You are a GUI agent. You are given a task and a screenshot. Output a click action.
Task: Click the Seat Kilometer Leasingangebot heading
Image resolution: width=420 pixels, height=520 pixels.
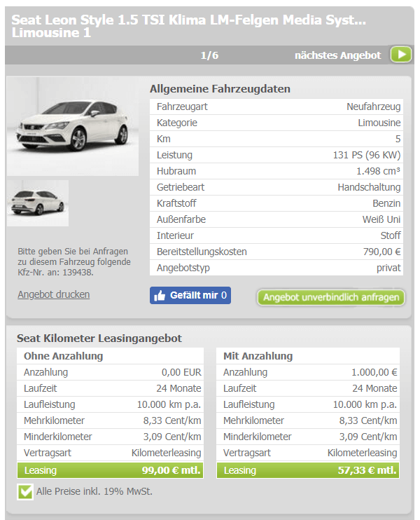tap(99, 338)
